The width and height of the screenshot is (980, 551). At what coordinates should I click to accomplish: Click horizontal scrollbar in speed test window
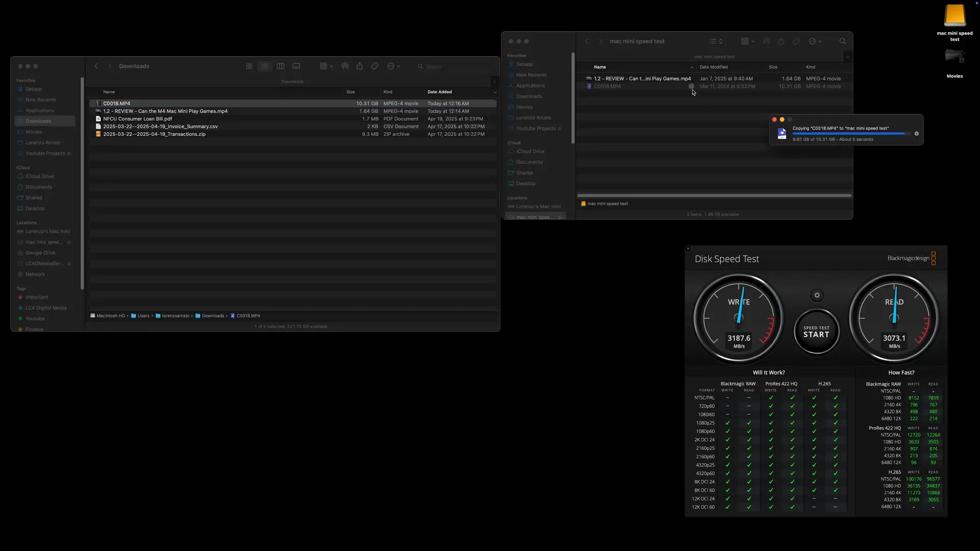[x=714, y=195]
